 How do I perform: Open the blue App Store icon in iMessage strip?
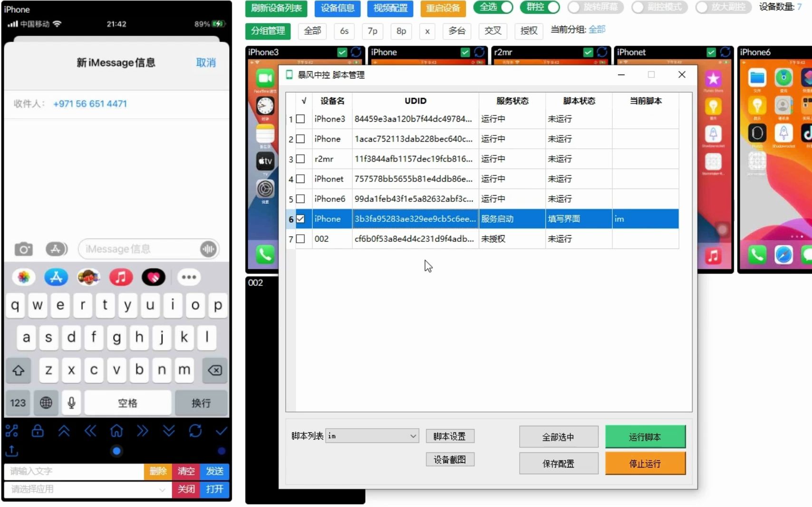pos(56,277)
